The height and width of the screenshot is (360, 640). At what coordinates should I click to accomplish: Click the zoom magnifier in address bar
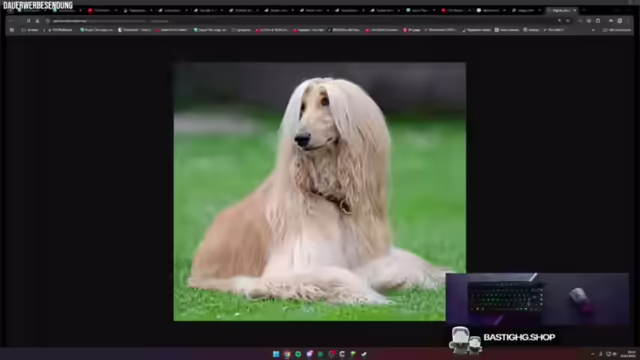559,21
